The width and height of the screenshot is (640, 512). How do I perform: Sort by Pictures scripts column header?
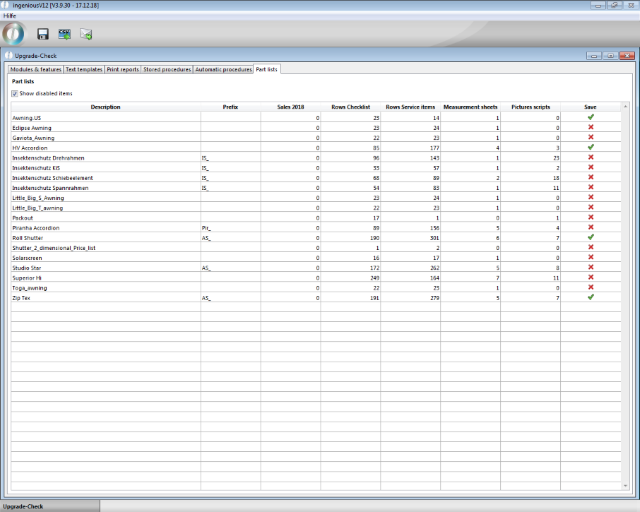tap(530, 107)
